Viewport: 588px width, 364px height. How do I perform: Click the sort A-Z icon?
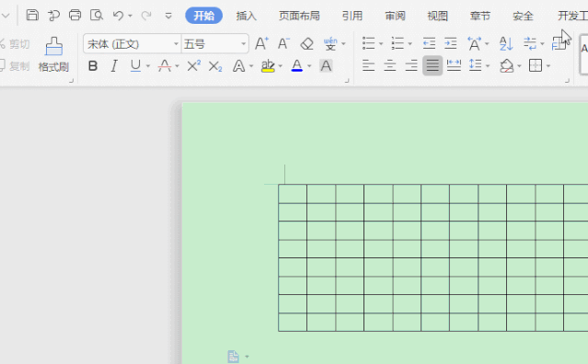click(506, 43)
